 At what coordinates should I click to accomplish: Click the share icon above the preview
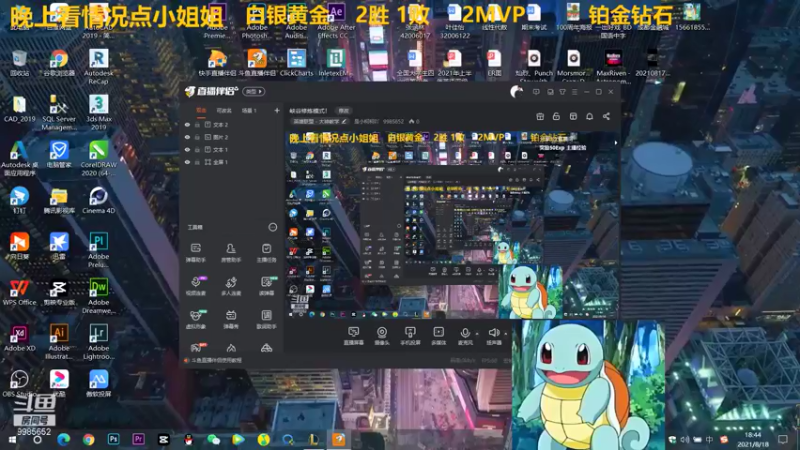point(606,116)
